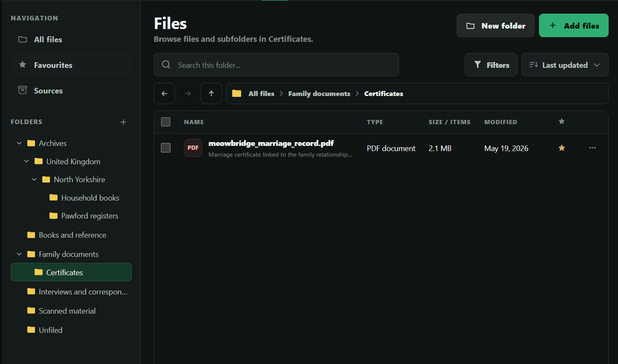Select Certificates folder in sidebar
The image size is (618, 364).
pyautogui.click(x=71, y=272)
